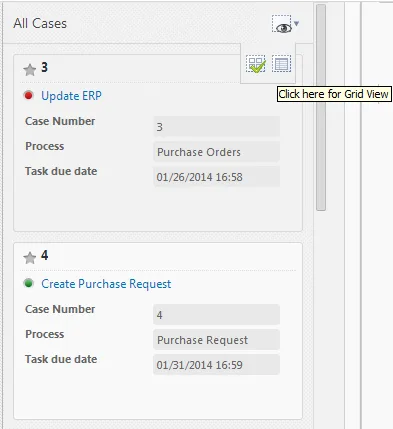Click the red status dot for Update ERP
The height and width of the screenshot is (429, 393).
[x=29, y=96]
